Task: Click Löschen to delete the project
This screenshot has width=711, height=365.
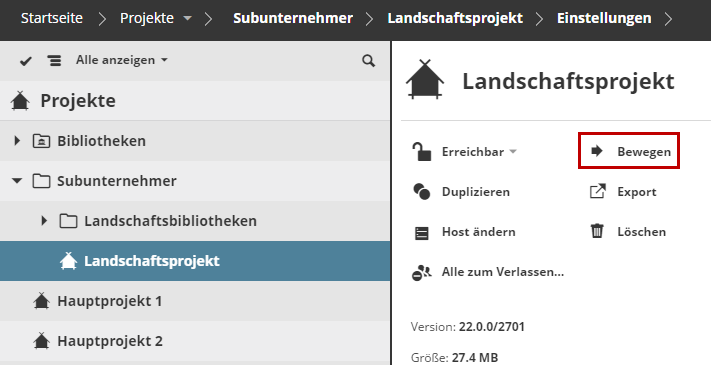Action: click(641, 232)
